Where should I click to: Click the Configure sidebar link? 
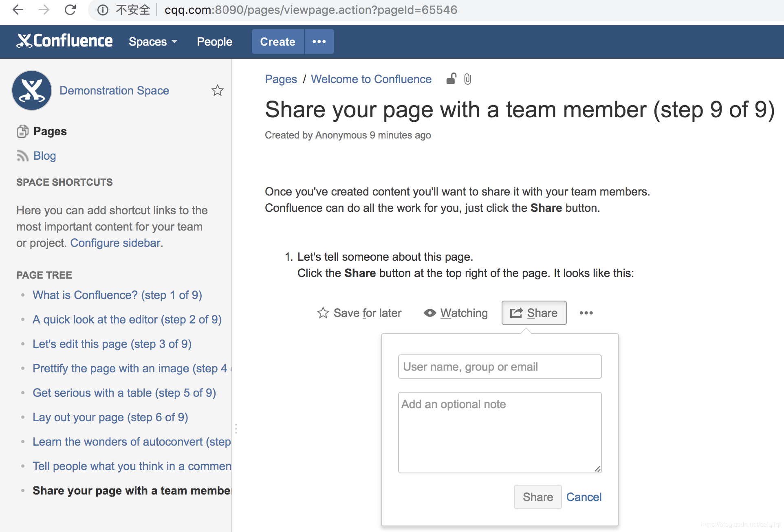pos(117,243)
